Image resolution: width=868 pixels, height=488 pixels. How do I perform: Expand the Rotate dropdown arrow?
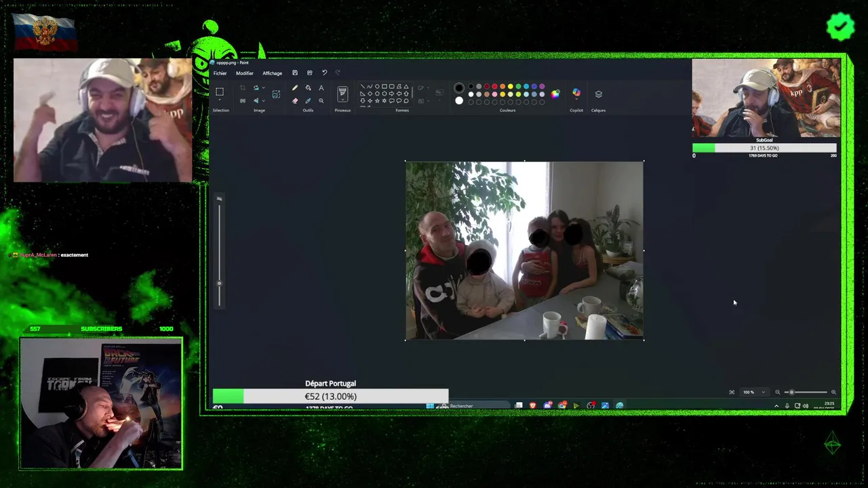pyautogui.click(x=263, y=87)
